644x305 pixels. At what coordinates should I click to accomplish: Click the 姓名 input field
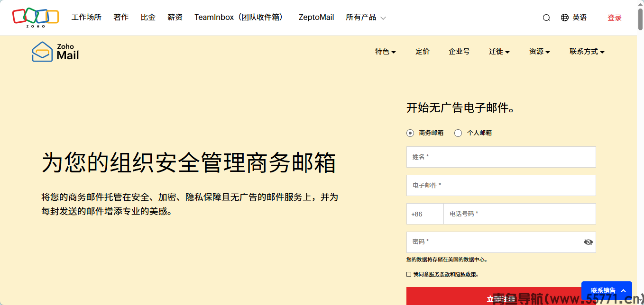501,157
